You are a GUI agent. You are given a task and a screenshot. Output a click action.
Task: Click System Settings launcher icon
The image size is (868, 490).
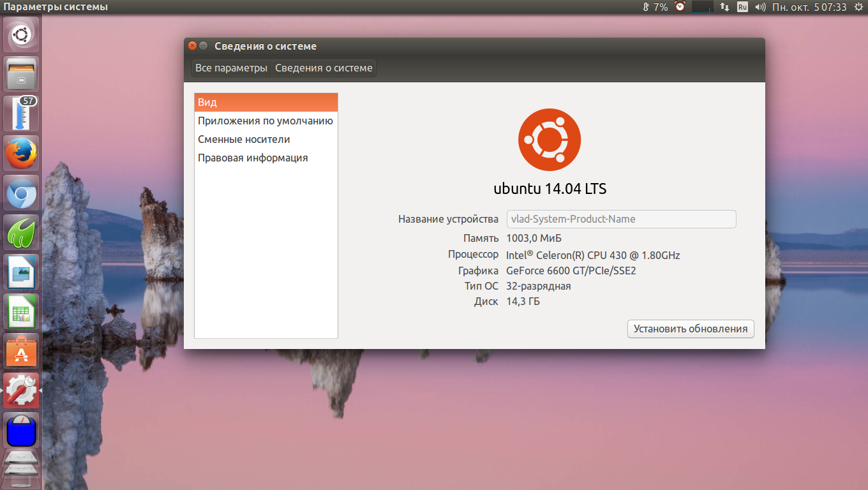(x=22, y=390)
